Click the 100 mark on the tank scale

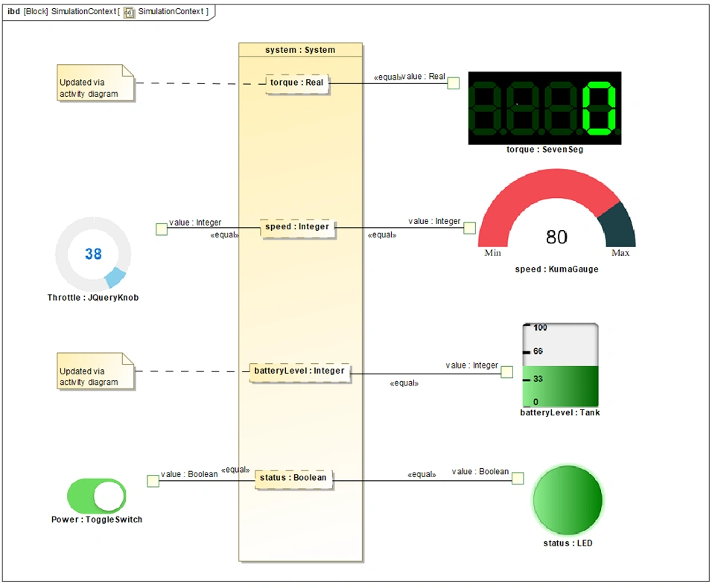click(540, 327)
